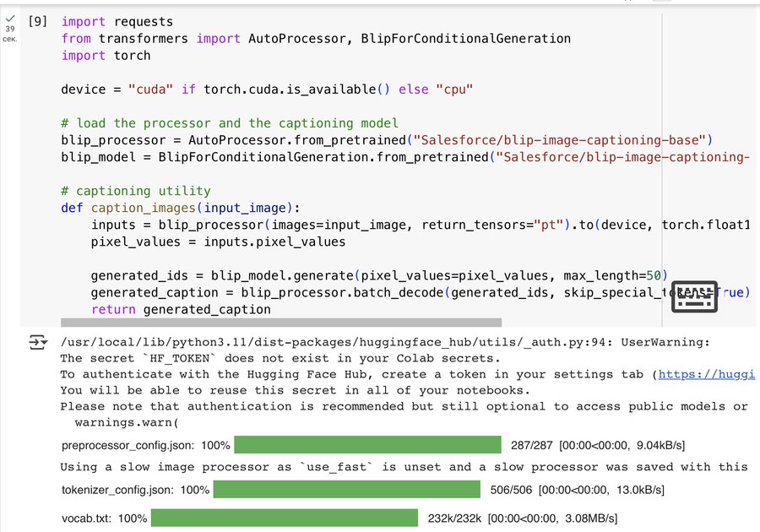Click the vocab.txt progress bar
This screenshot has width=760, height=532.
(285, 518)
